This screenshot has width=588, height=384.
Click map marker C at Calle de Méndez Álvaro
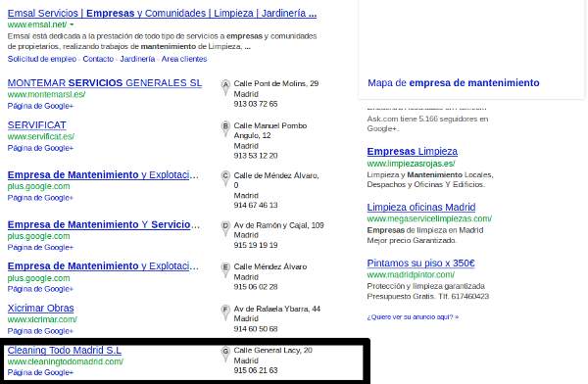tap(225, 178)
